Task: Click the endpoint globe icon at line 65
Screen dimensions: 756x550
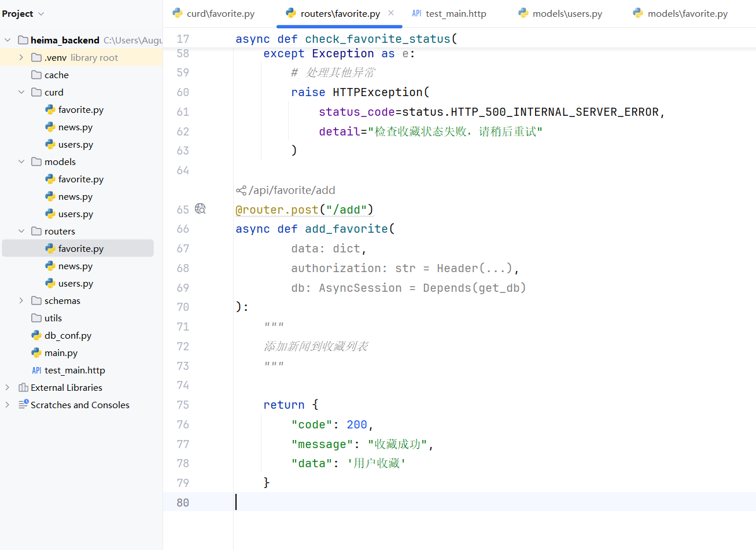Action: [x=200, y=209]
